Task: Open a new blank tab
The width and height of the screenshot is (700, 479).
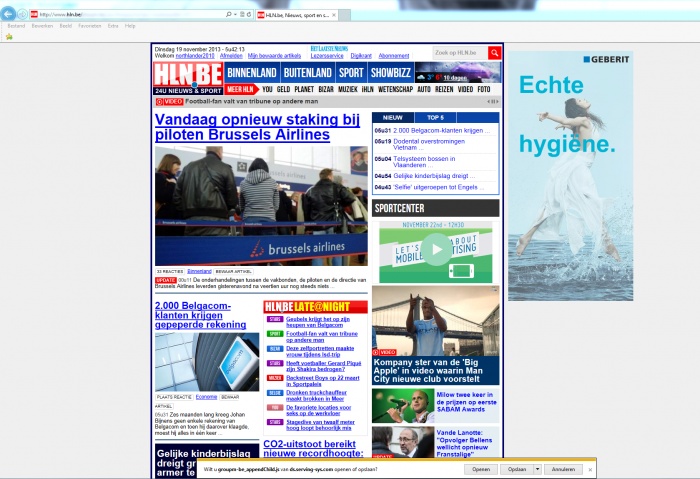Action: (345, 15)
